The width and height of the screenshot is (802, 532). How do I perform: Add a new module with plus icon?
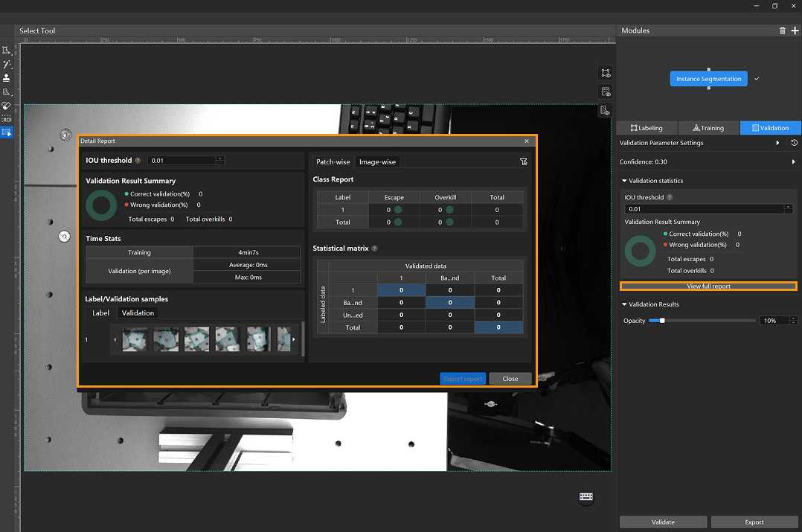tap(795, 31)
